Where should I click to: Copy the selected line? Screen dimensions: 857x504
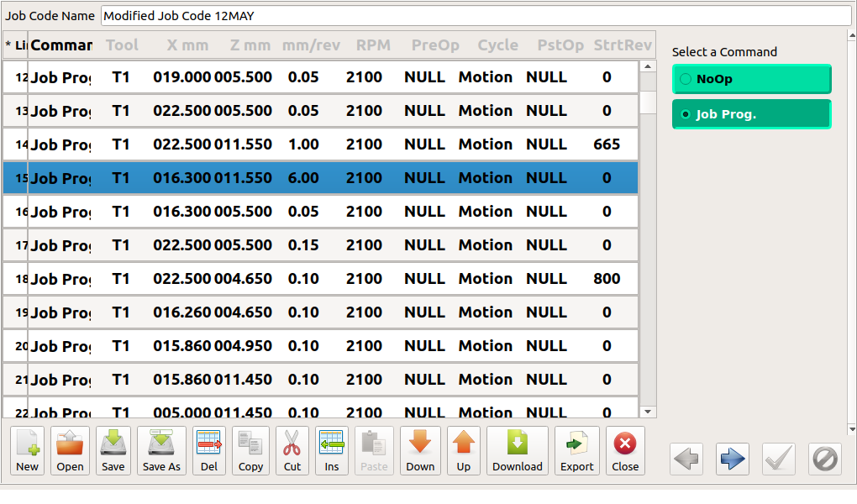pyautogui.click(x=250, y=450)
